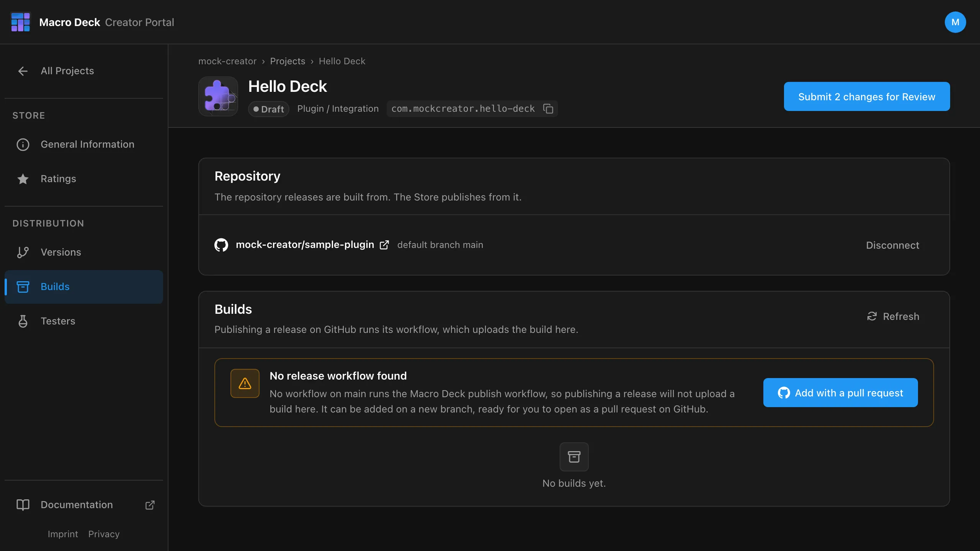Click the 'default branch main' text
Viewport: 980px width, 551px height.
(x=440, y=245)
